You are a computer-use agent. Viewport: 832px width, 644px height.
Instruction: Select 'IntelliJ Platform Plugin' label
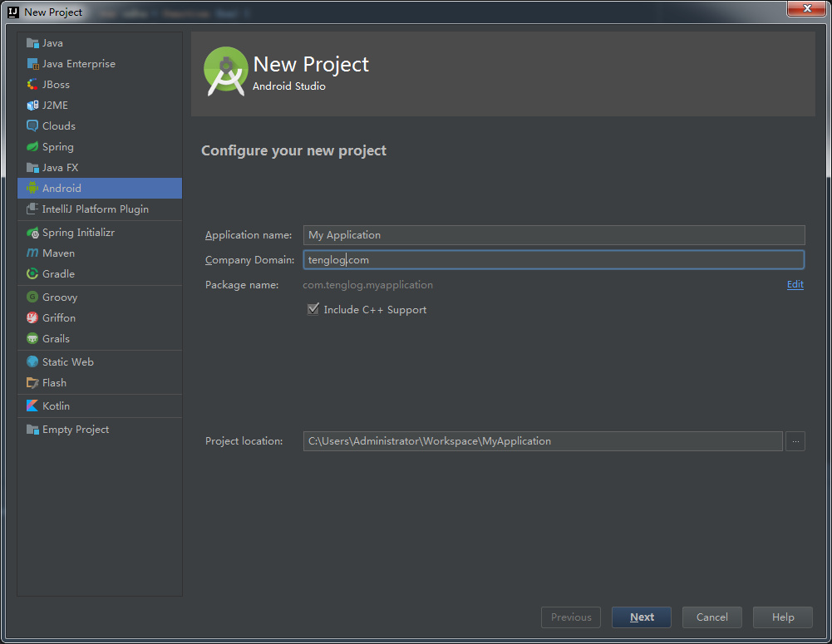(x=96, y=209)
